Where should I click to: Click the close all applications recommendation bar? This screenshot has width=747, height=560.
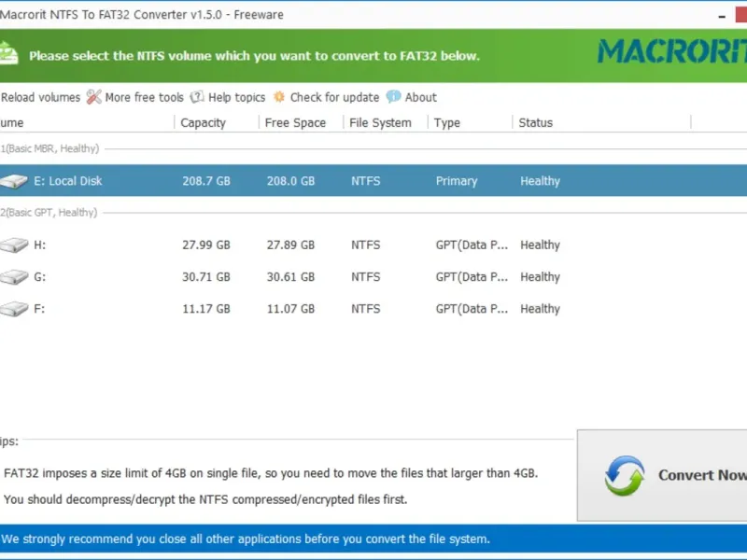[x=373, y=539]
